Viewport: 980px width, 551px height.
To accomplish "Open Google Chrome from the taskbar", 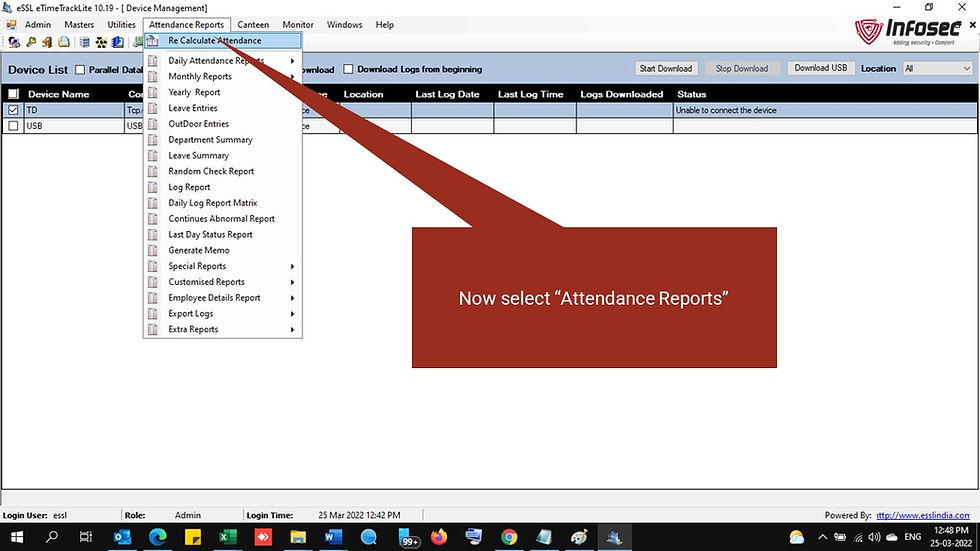I will point(509,537).
